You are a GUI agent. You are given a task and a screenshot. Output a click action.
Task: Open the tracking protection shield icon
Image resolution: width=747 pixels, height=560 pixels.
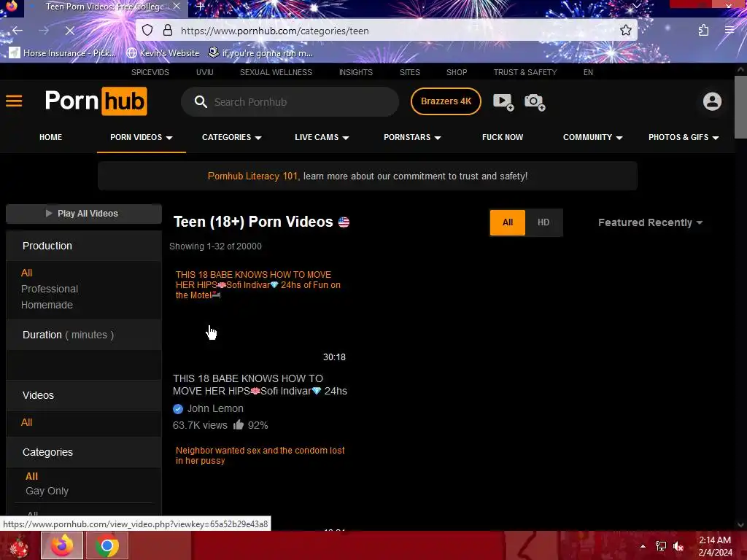pos(147,31)
